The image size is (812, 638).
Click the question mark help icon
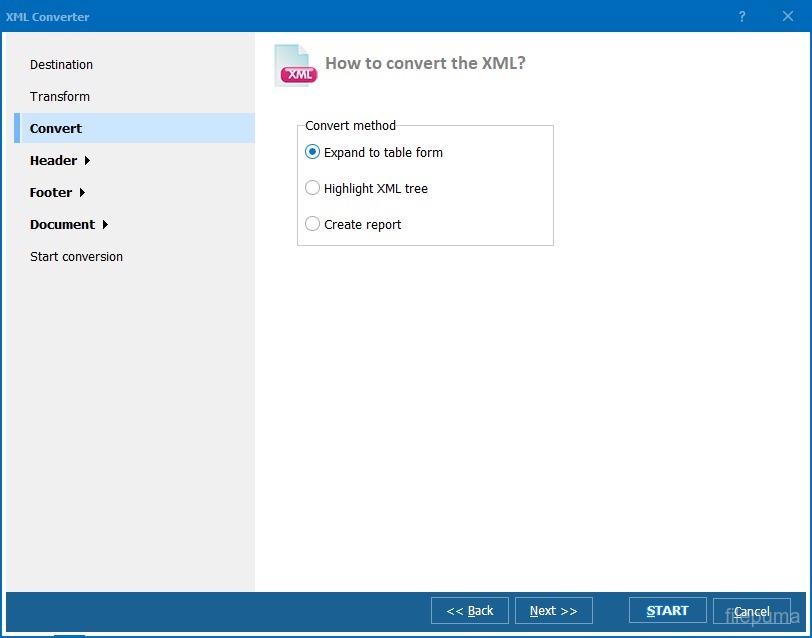(x=742, y=17)
